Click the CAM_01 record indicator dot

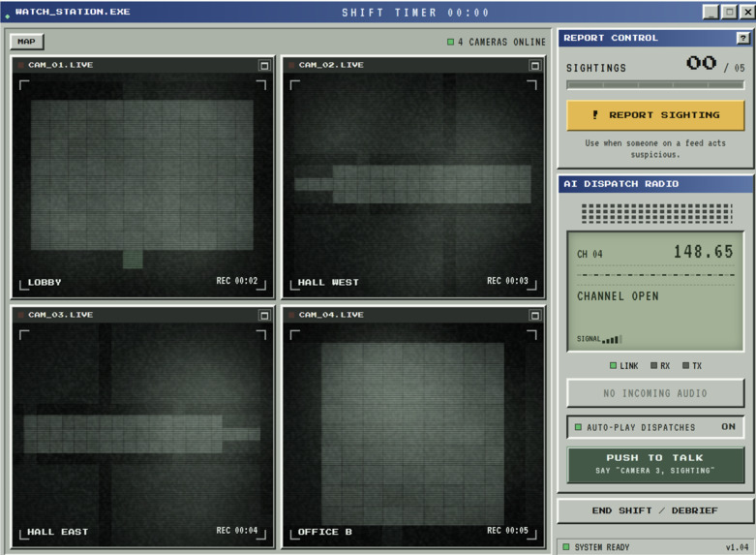tap(20, 65)
